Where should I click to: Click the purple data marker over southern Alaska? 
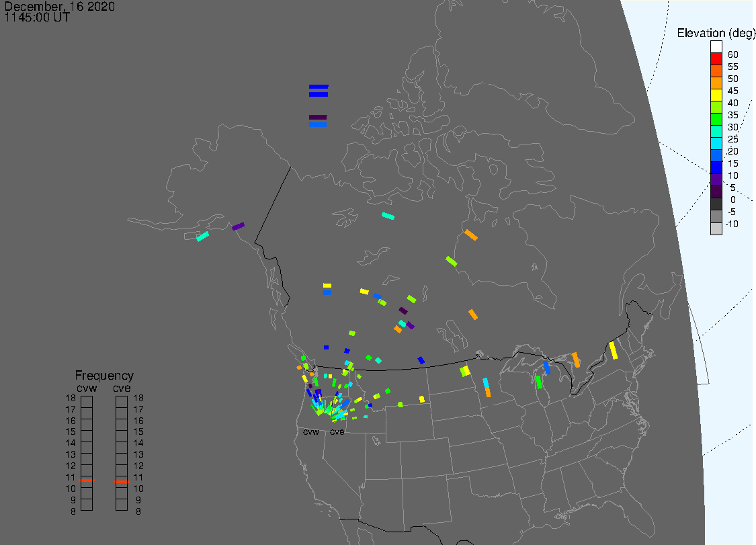pyautogui.click(x=238, y=226)
